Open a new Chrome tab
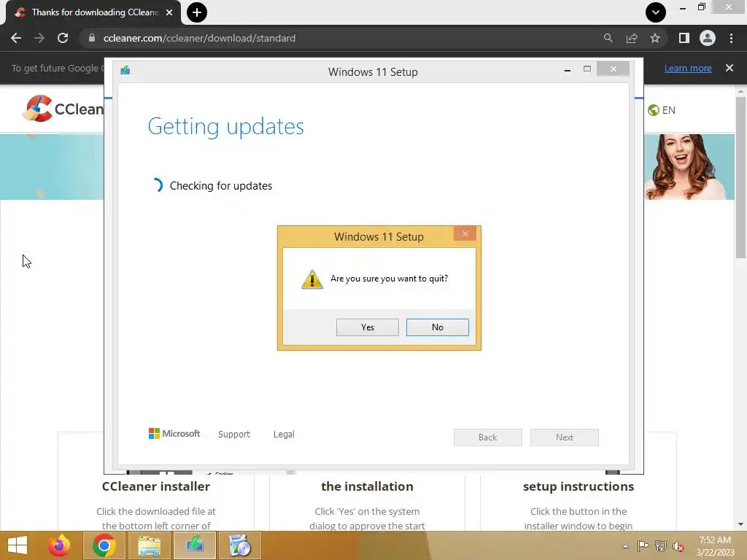747x560 pixels. [197, 12]
